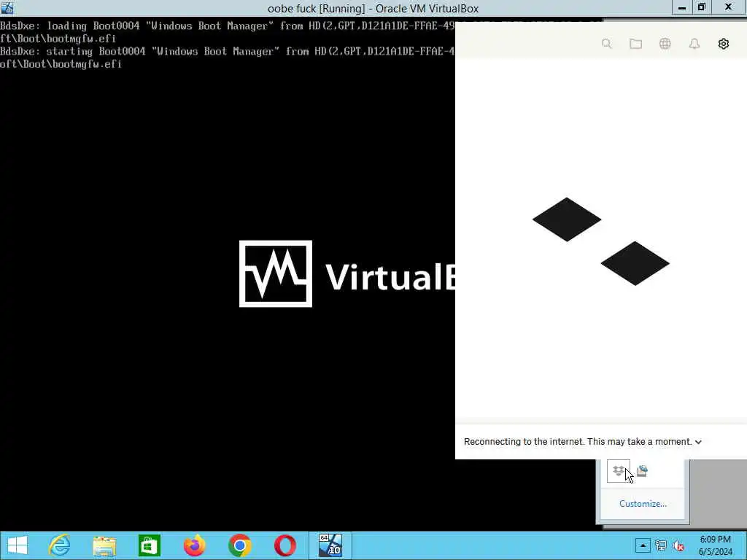The image size is (747, 560).
Task: Click the Dropbox tray icon in overflow
Action: pos(619,471)
